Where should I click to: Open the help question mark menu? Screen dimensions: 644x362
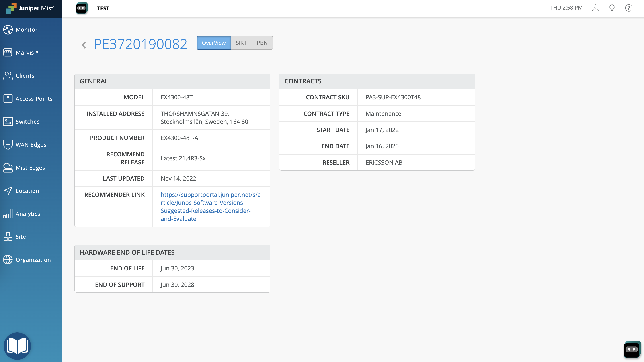point(628,8)
